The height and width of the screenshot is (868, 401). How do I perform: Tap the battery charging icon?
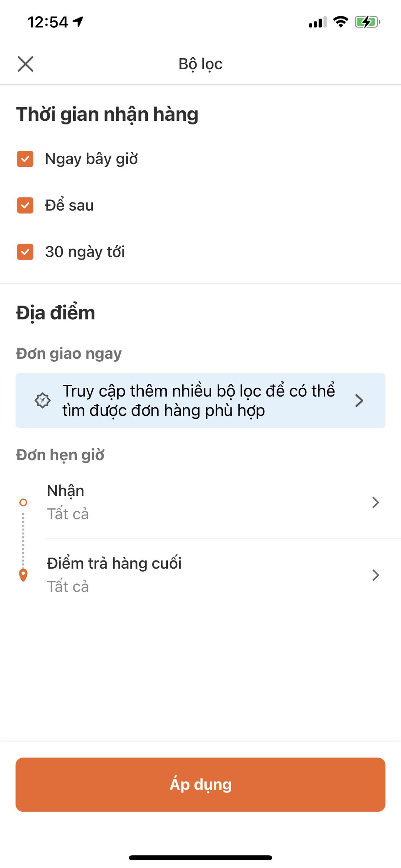click(x=367, y=22)
